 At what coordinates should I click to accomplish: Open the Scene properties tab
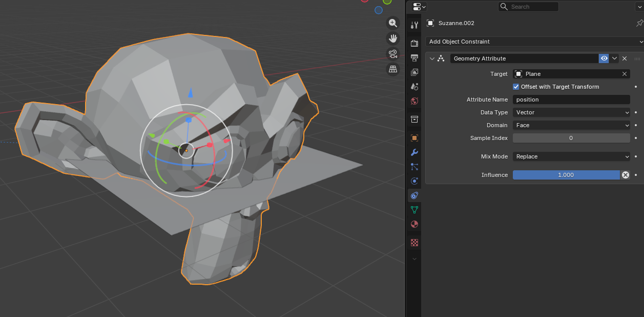click(414, 87)
